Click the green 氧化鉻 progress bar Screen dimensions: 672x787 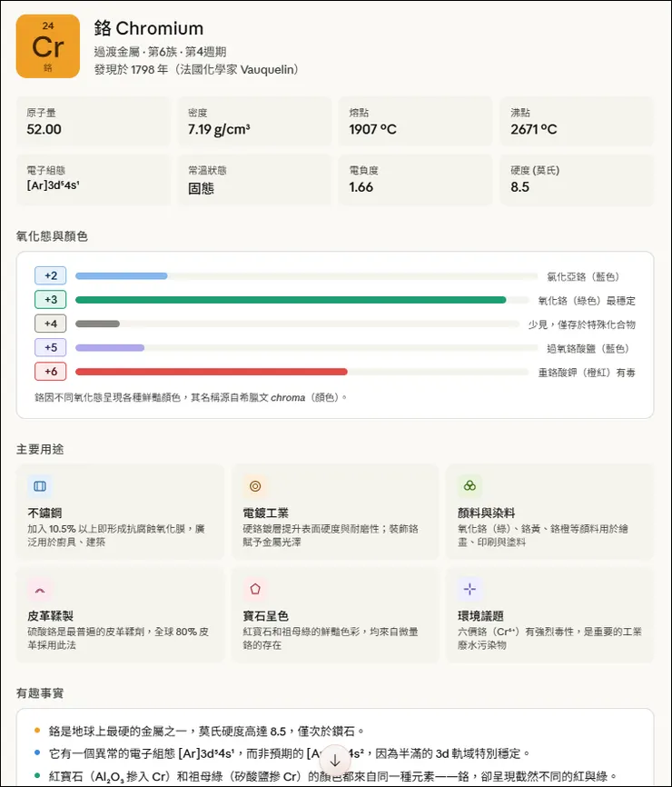pos(291,299)
